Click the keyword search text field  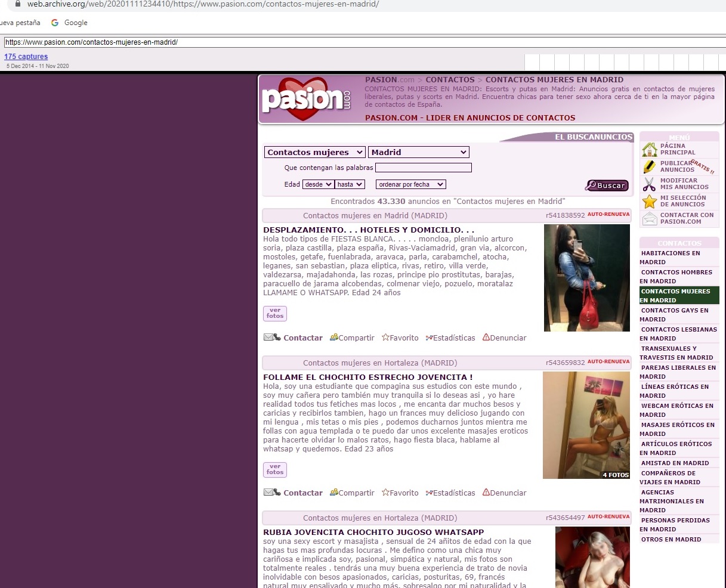(x=424, y=168)
